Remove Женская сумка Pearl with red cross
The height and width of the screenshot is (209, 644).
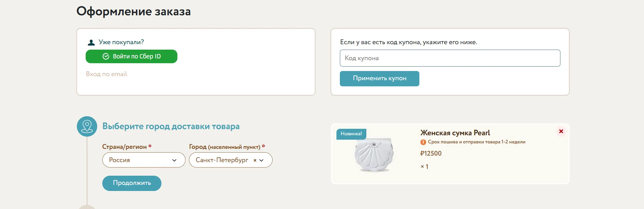point(561,132)
